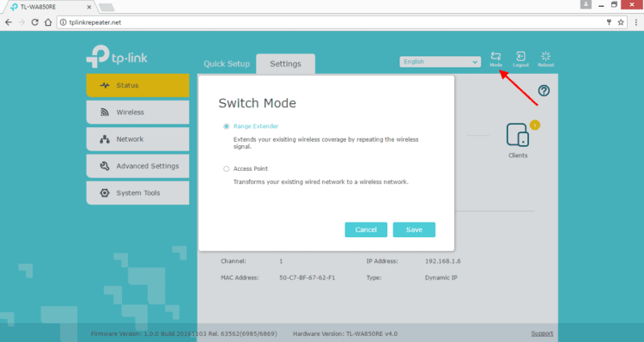Click the Clients label
The width and height of the screenshot is (644, 342).
[518, 156]
